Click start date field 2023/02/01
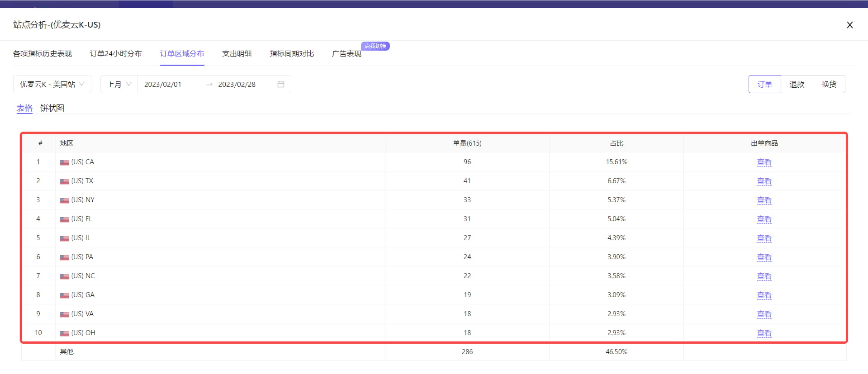 (x=163, y=84)
